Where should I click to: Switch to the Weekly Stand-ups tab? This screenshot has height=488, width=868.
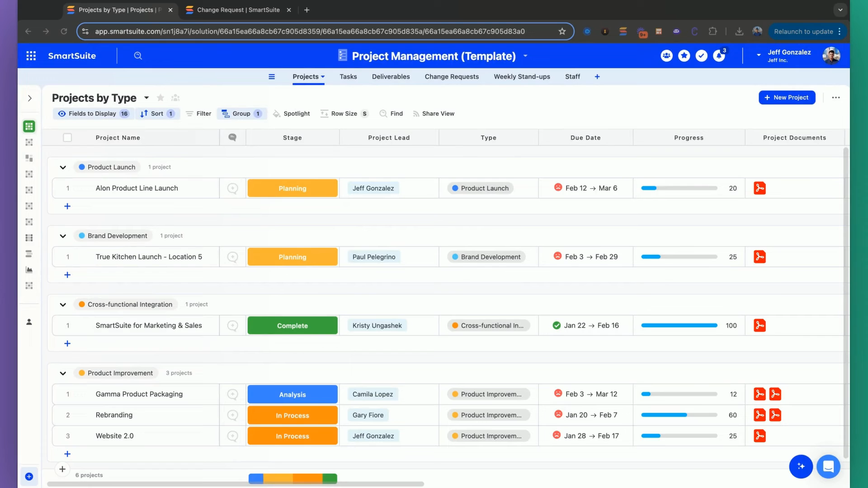point(522,77)
